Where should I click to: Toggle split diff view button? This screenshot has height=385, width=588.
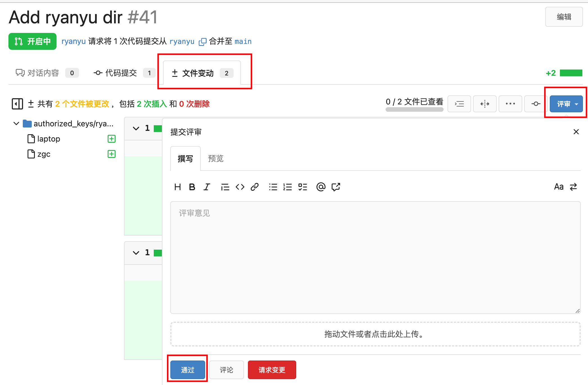[485, 104]
